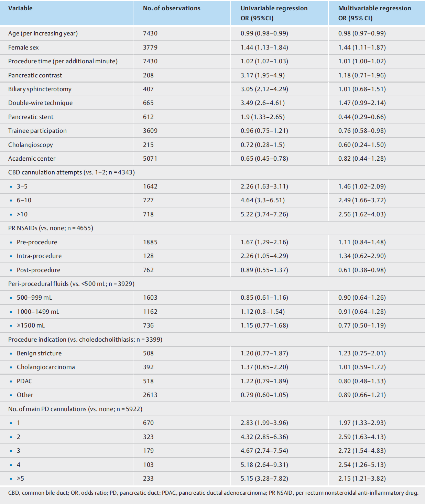425x504 pixels.
Task: Select the 'Univariable regression' column header
Action: pyautogui.click(x=274, y=8)
